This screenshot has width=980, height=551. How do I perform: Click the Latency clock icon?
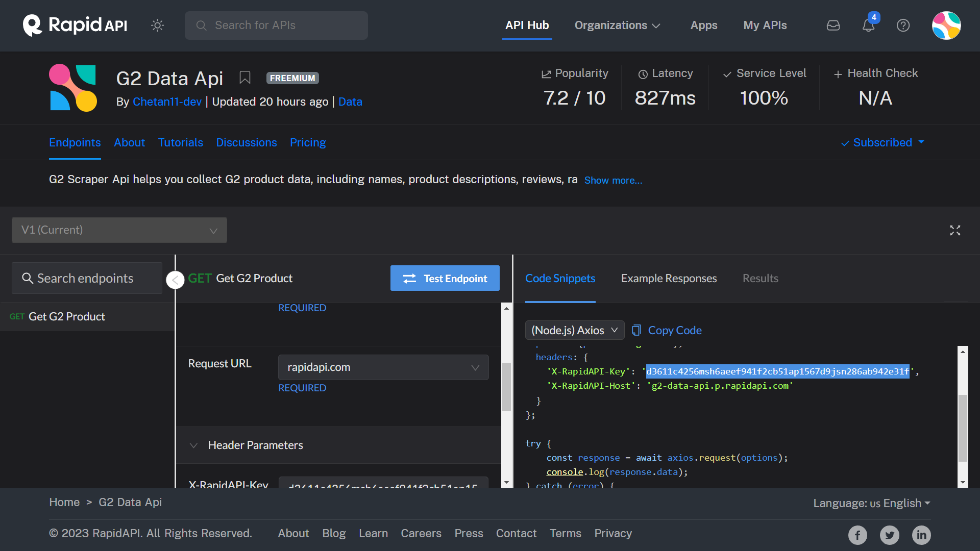643,74
